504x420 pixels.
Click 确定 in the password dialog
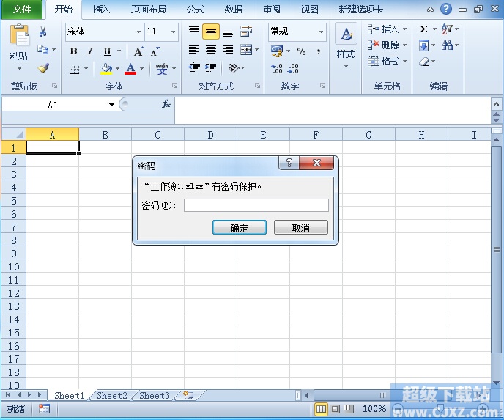point(239,228)
